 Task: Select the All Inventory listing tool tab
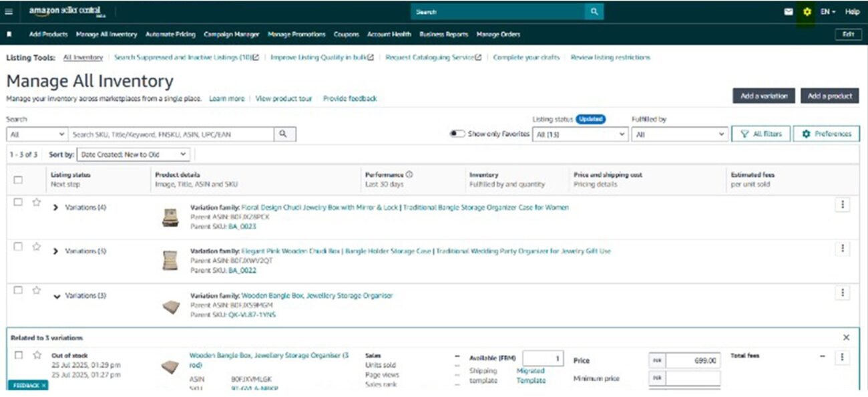click(x=83, y=57)
